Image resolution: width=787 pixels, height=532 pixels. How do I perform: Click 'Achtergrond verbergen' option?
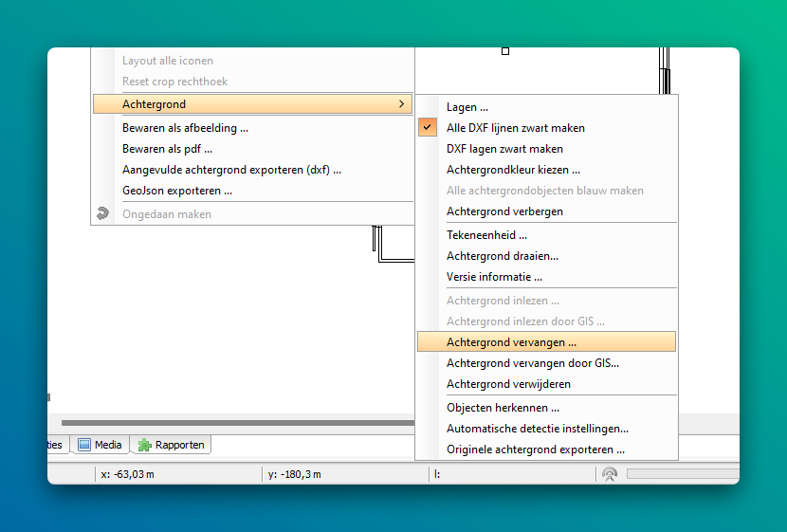point(504,211)
